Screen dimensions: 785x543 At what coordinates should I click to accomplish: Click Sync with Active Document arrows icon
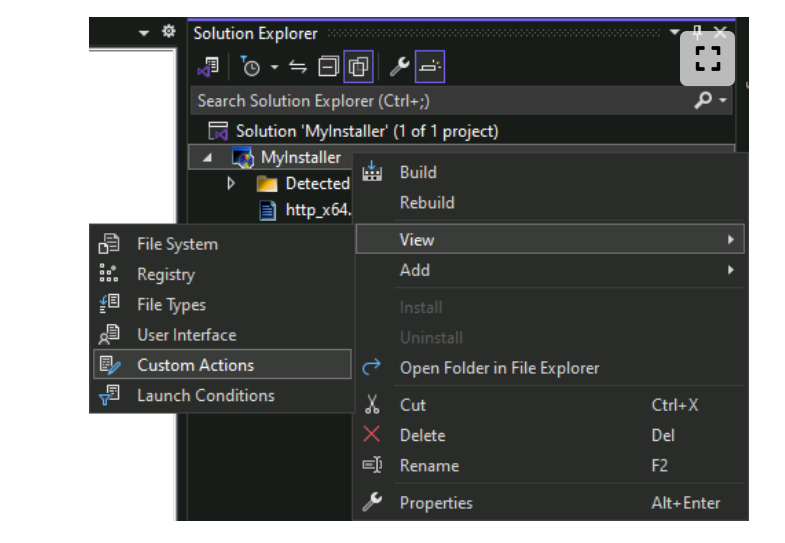tap(298, 67)
